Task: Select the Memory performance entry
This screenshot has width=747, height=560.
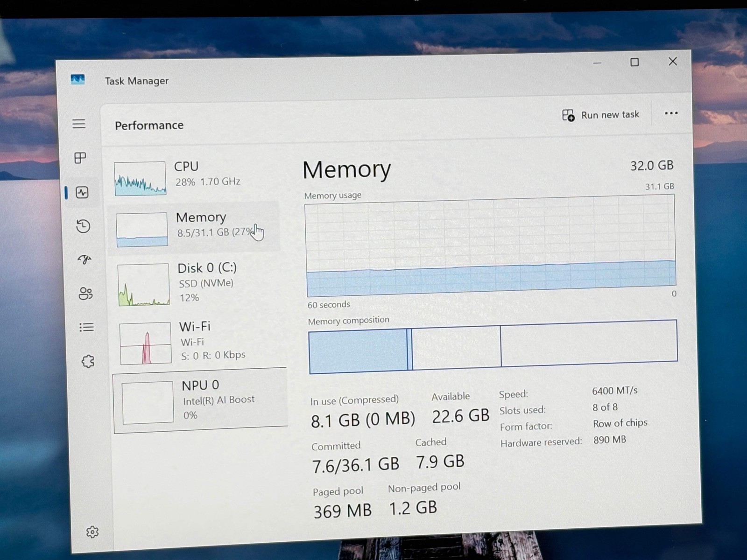Action: click(193, 228)
